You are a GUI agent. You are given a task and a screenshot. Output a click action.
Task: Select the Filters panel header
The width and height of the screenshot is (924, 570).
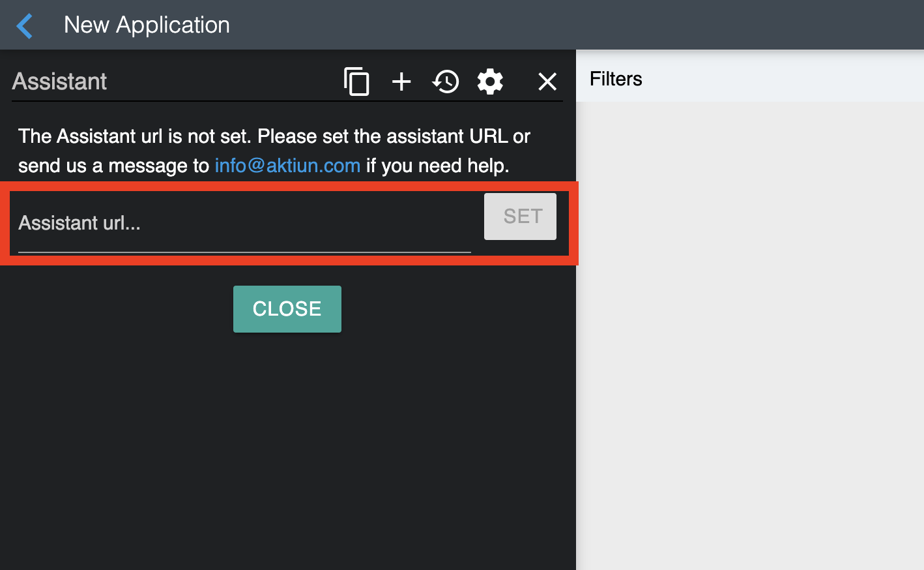coord(616,79)
